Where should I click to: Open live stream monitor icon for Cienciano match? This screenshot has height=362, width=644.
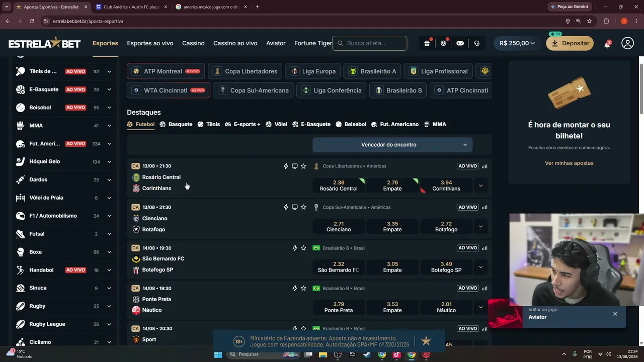[x=295, y=207]
